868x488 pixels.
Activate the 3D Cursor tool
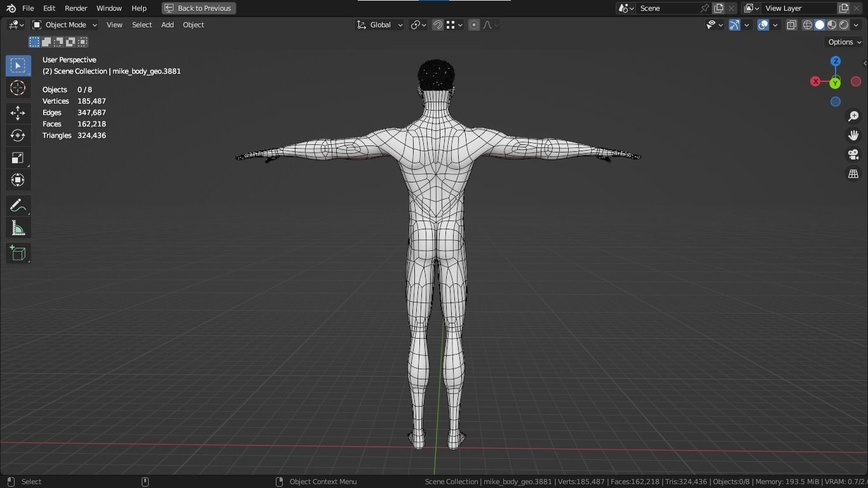(18, 88)
